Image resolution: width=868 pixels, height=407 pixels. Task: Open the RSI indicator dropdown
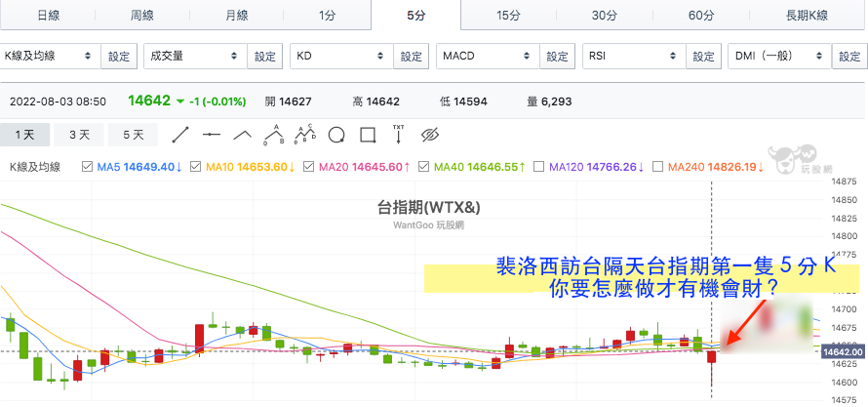[634, 56]
